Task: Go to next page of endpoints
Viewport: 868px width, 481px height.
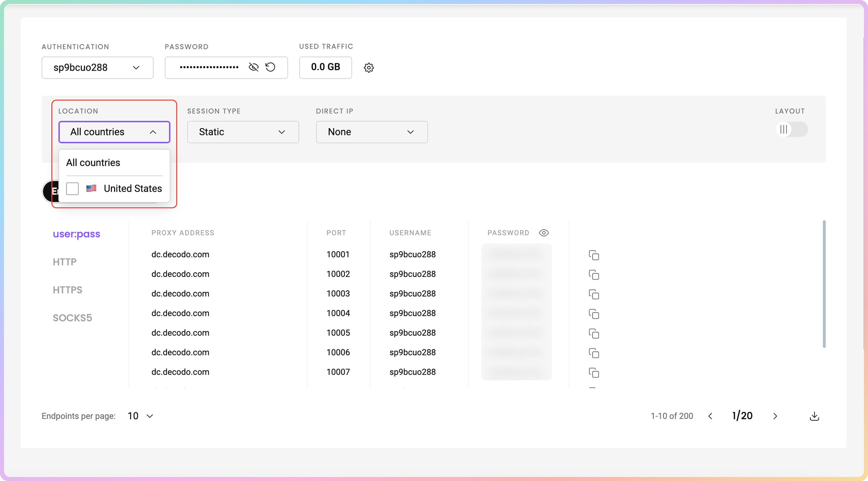Action: coord(775,416)
